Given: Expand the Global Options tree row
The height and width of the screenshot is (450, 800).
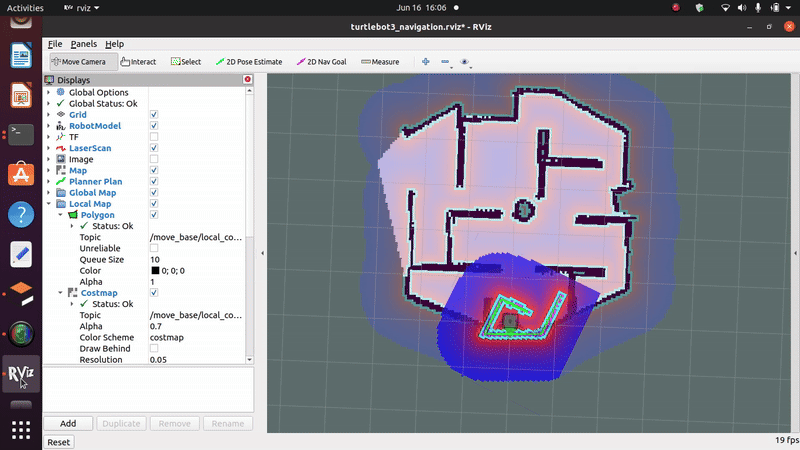Looking at the screenshot, I should 48,92.
